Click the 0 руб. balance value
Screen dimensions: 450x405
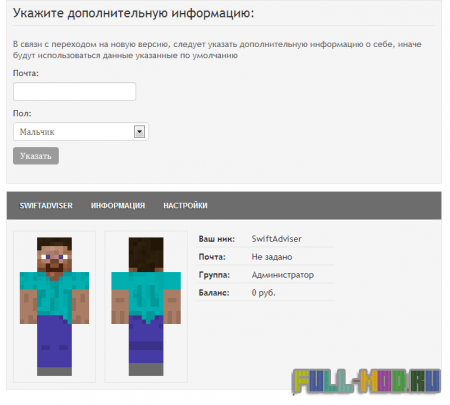point(264,293)
